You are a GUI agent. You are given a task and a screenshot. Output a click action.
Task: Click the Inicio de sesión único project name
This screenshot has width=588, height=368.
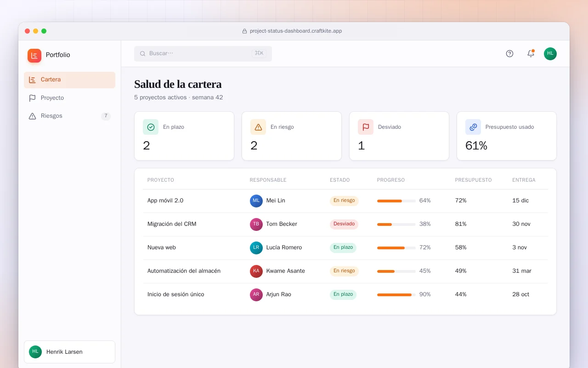[175, 295]
